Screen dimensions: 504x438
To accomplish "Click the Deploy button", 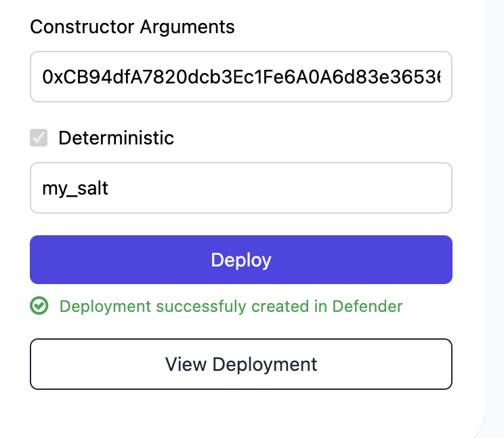I will tap(241, 260).
